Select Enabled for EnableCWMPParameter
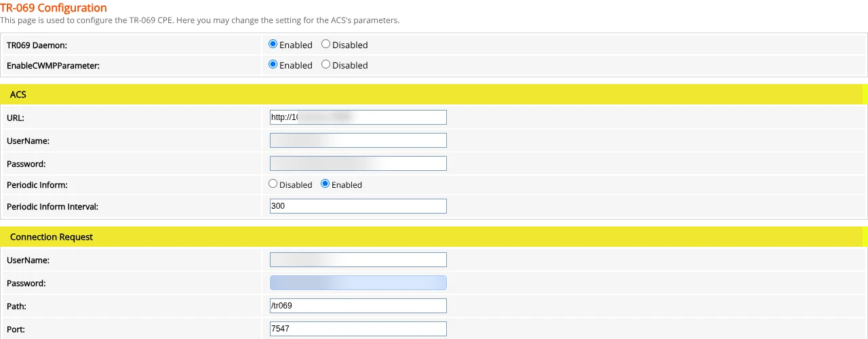 tap(273, 64)
